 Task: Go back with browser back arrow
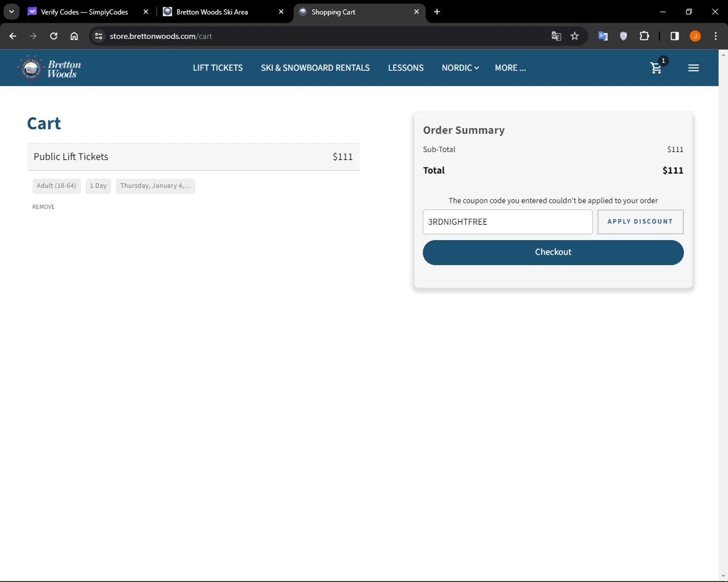coord(13,36)
